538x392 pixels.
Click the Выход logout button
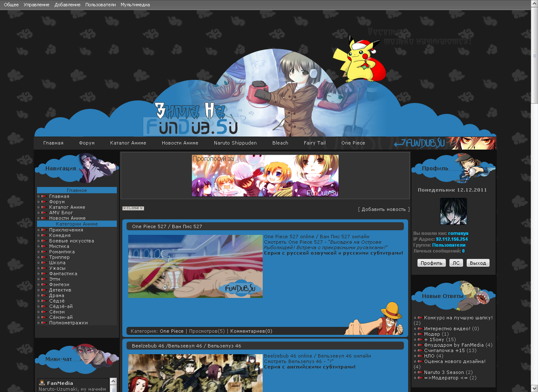pyautogui.click(x=478, y=263)
